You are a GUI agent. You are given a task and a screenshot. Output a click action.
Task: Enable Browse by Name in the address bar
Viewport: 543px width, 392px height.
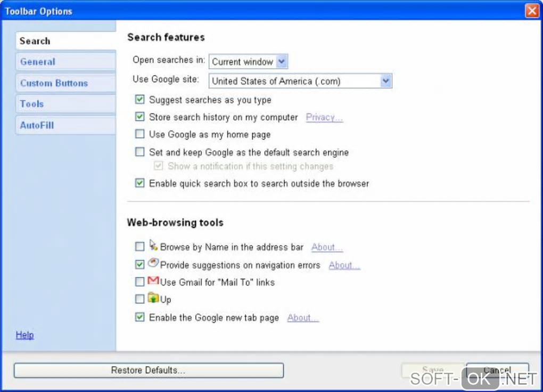139,247
